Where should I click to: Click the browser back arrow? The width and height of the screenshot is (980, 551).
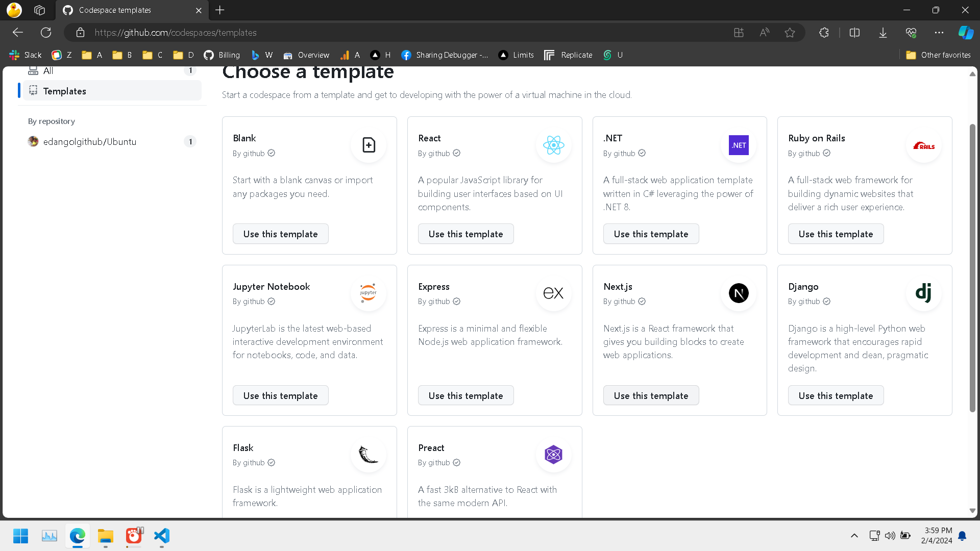click(18, 33)
